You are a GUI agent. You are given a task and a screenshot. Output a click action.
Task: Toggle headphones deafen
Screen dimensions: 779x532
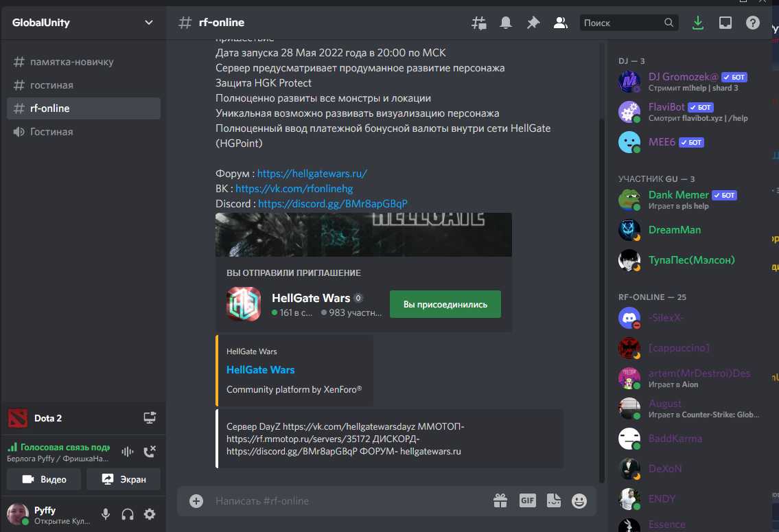coord(128,514)
